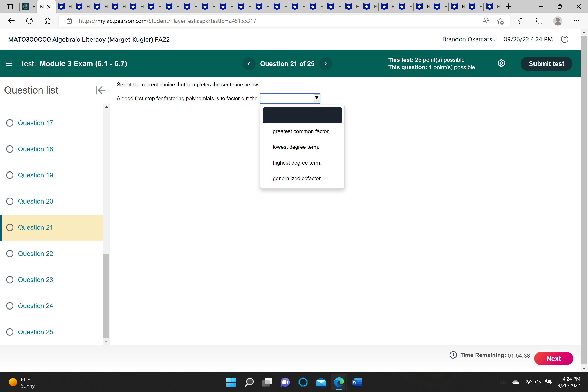Viewport: 588px width, 392px height.
Task: Click the Submit test button
Action: (x=546, y=64)
